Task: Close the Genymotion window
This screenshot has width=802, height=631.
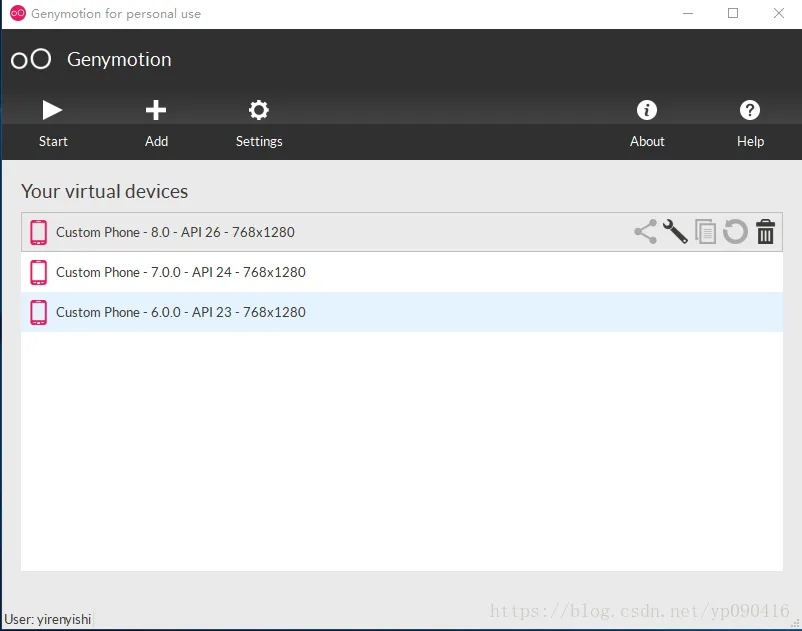Action: pos(778,13)
